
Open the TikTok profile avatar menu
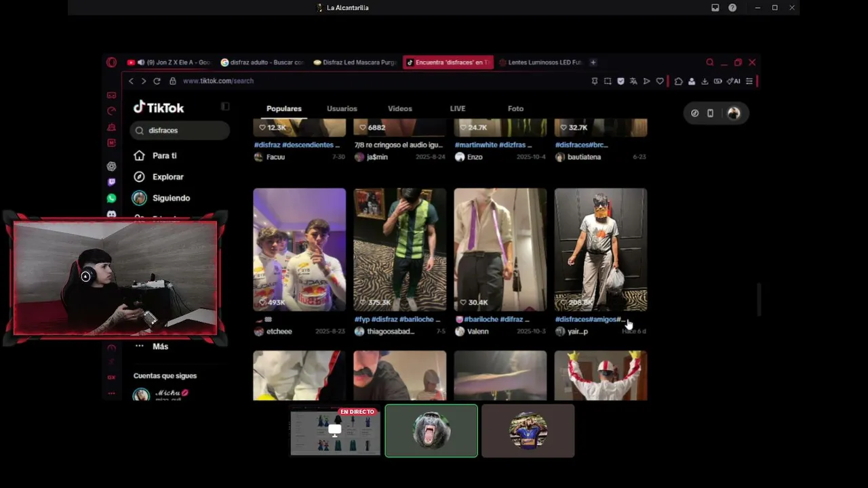click(x=734, y=113)
